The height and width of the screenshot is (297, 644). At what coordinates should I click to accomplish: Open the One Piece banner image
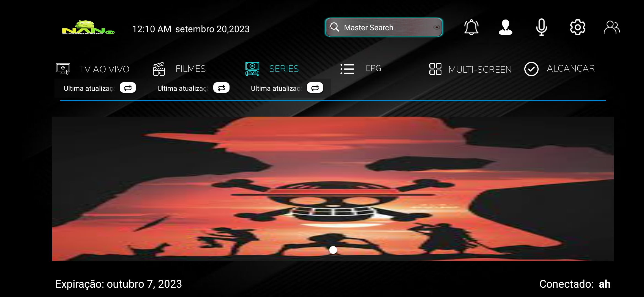333,189
